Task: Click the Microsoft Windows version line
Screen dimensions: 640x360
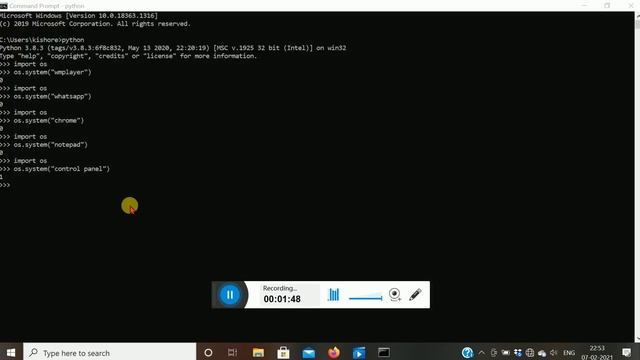Action: [79, 16]
